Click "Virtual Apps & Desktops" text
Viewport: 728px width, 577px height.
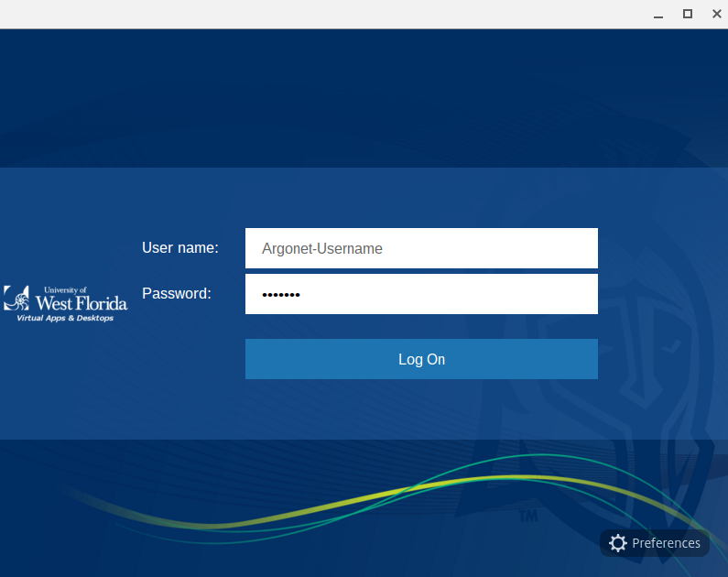[65, 318]
